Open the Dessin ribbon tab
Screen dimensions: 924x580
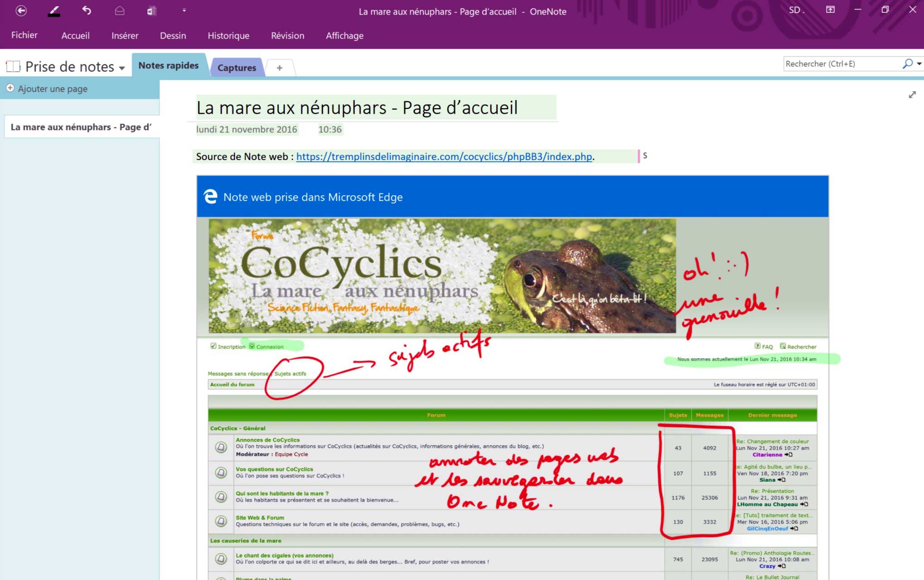tap(173, 36)
